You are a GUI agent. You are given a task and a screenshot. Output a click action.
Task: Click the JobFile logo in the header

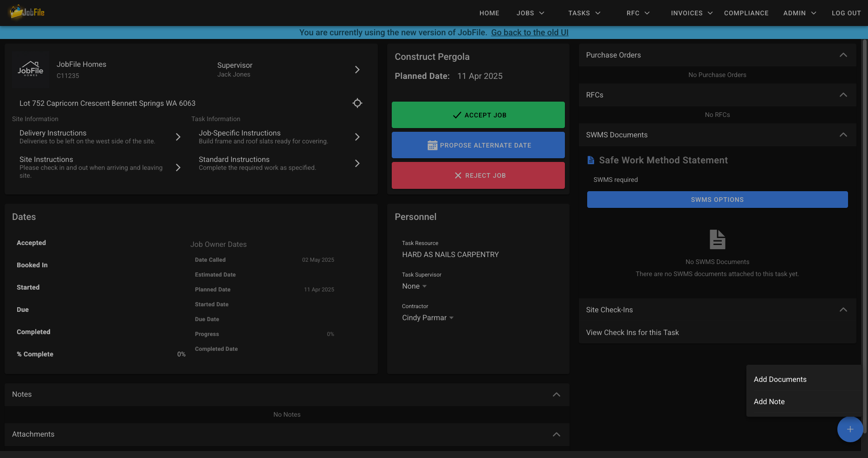pyautogui.click(x=27, y=12)
